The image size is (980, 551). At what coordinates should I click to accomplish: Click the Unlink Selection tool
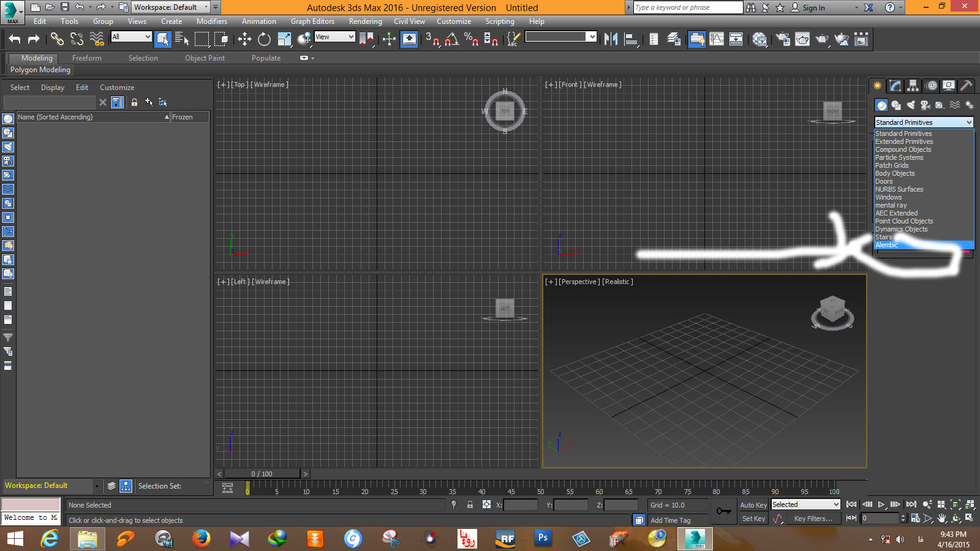coord(77,39)
